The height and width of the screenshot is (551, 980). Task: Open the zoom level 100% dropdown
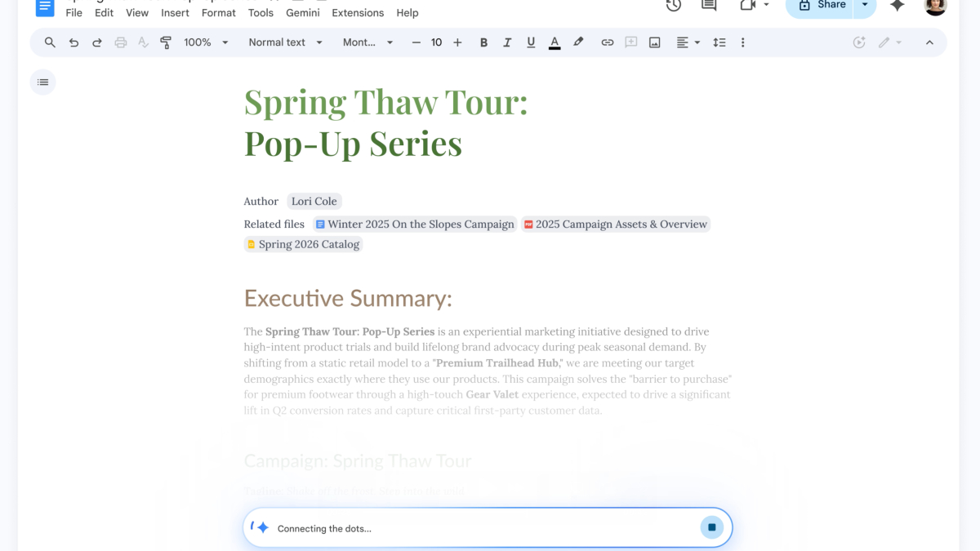(206, 42)
